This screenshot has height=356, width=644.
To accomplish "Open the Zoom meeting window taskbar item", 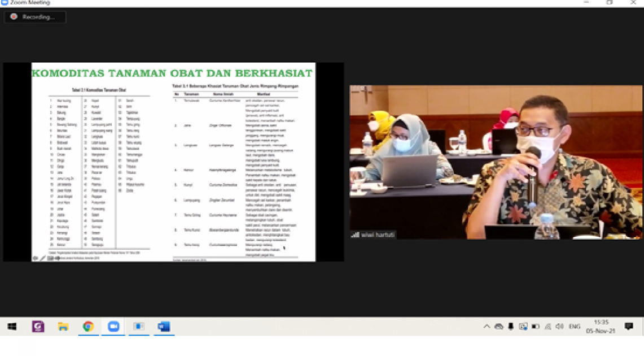I will tap(138, 327).
